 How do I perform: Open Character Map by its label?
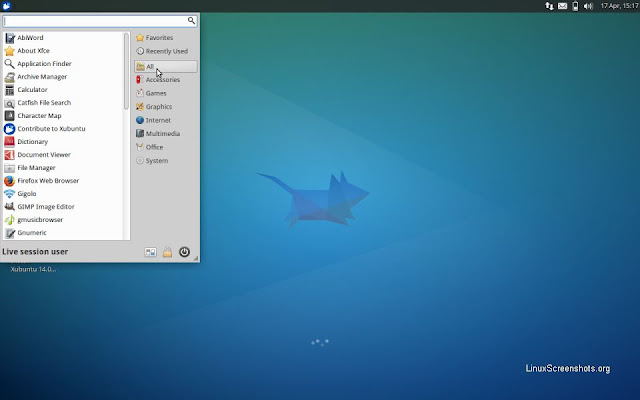tap(39, 116)
